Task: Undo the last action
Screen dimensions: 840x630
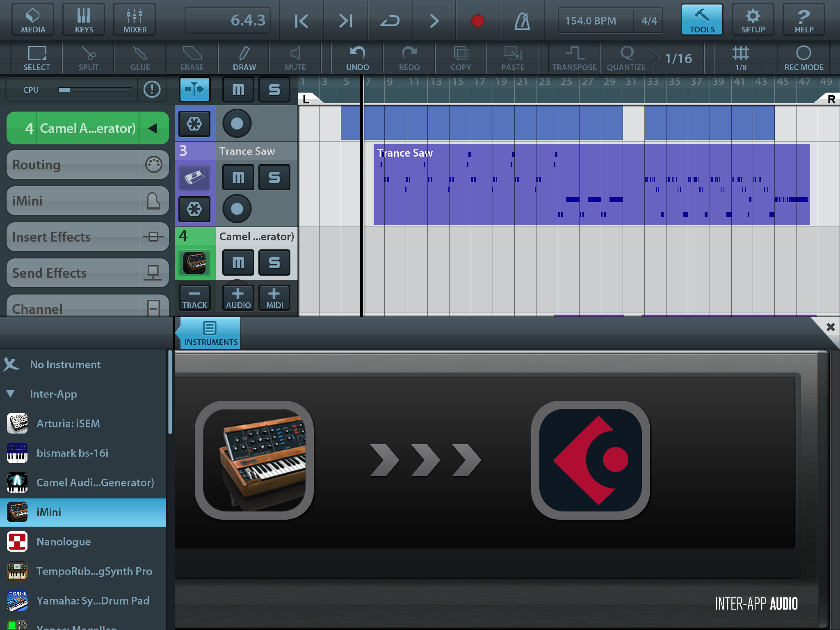Action: click(358, 58)
